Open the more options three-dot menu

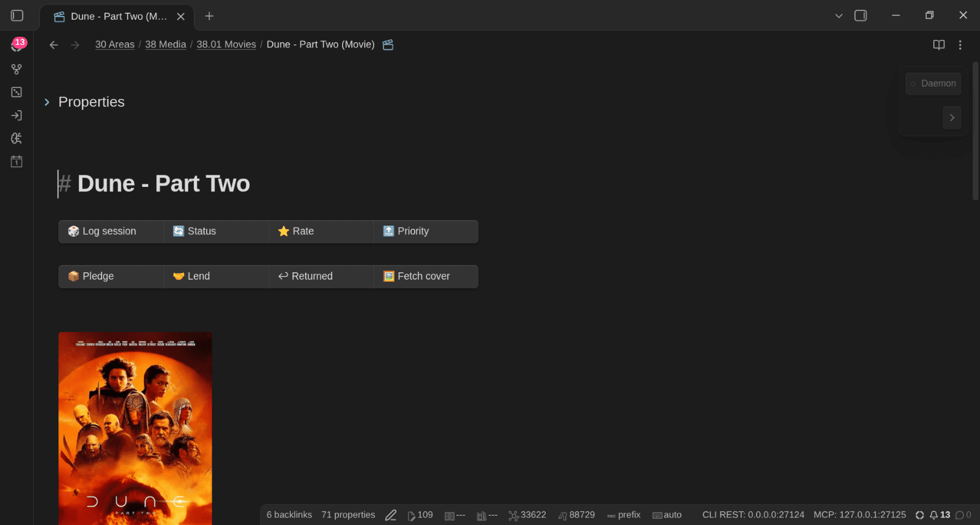(x=960, y=45)
